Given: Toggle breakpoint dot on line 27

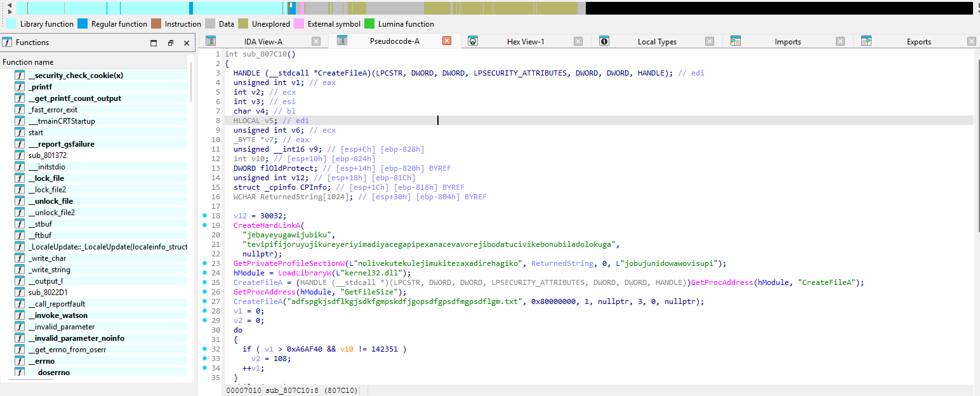Looking at the screenshot, I should (x=204, y=301).
